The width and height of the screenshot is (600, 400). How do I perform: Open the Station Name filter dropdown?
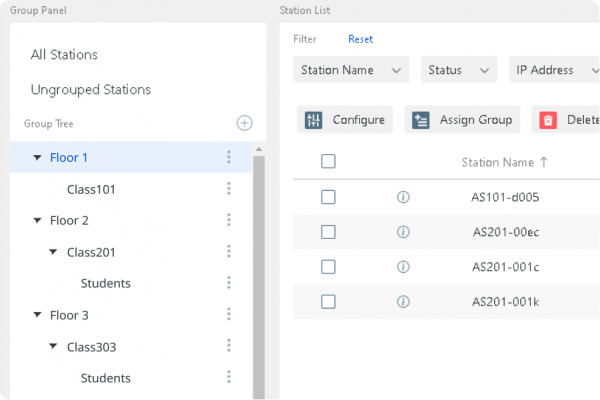351,70
